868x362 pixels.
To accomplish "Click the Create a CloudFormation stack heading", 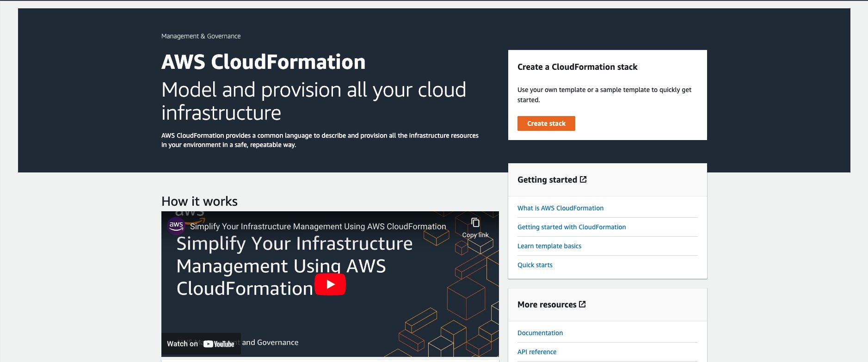I will [577, 67].
